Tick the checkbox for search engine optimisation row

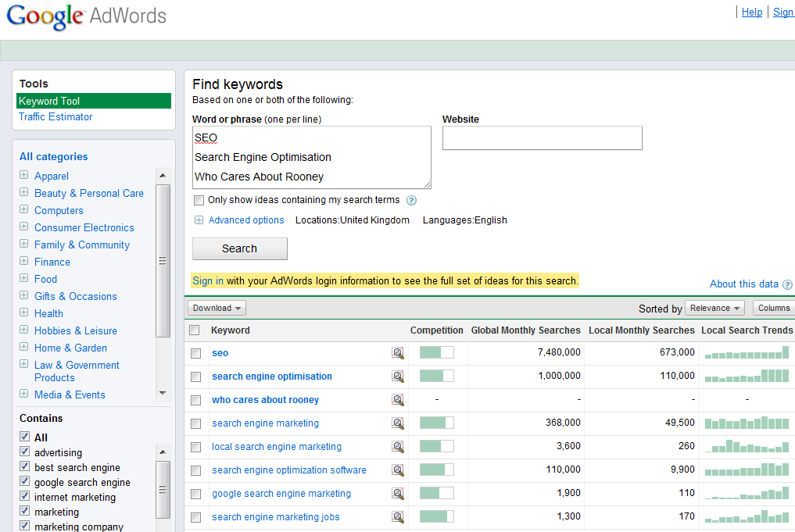195,377
